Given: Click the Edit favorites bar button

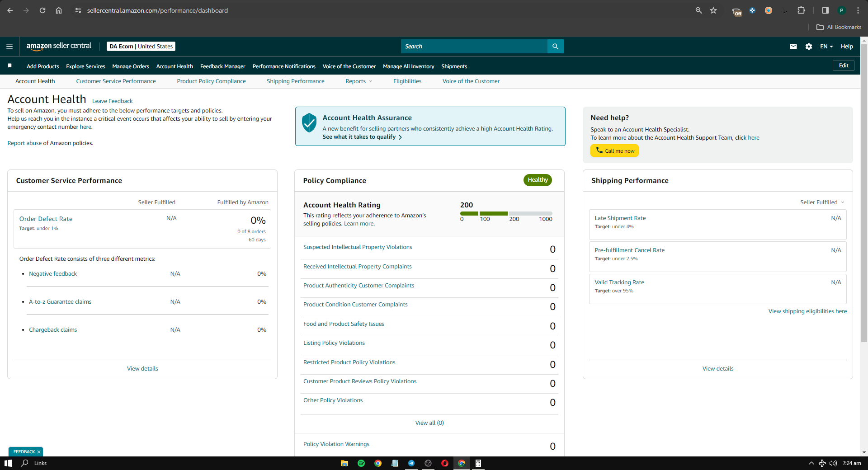Looking at the screenshot, I should (844, 66).
